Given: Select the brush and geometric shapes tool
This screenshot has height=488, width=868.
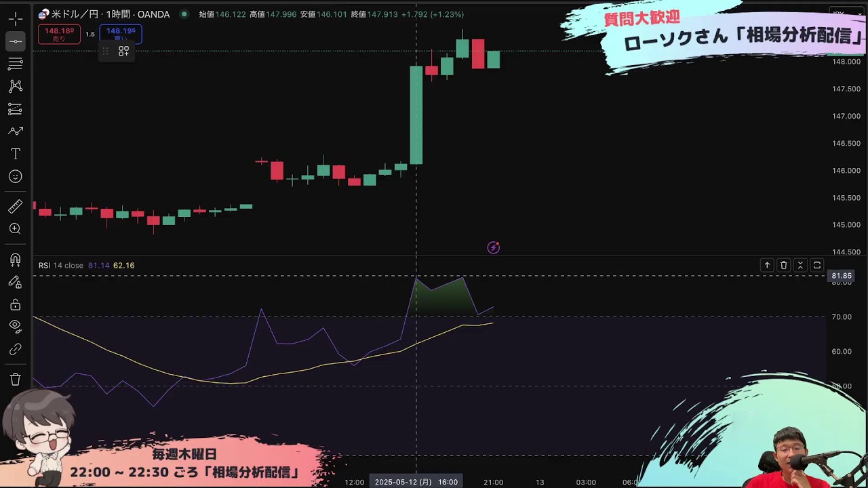Looking at the screenshot, I should (15, 131).
